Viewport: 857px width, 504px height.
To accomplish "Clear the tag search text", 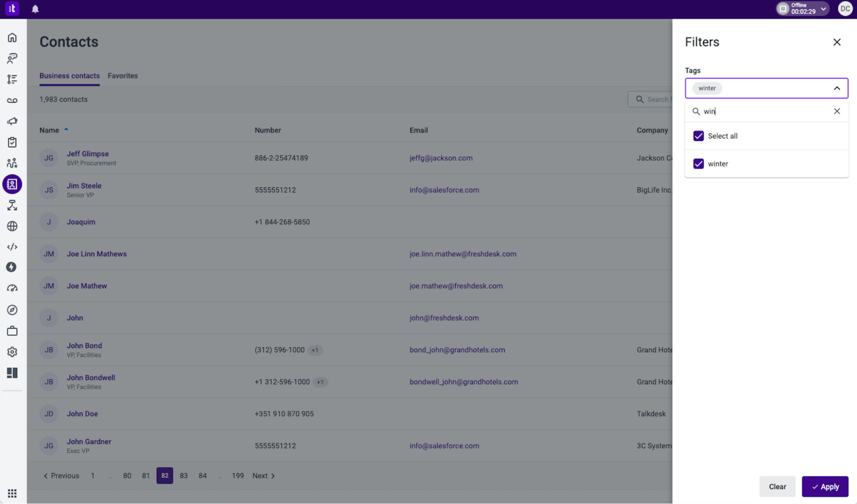I will (x=837, y=111).
